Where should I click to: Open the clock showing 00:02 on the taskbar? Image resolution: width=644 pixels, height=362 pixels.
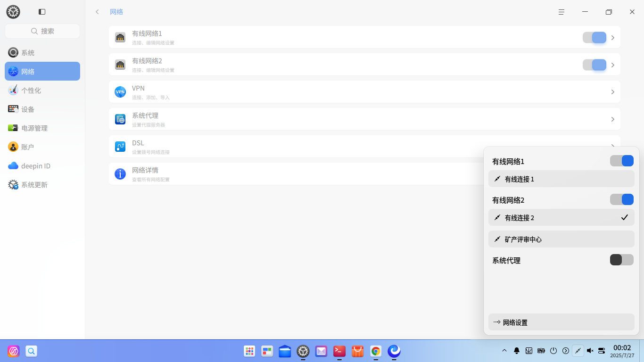(x=622, y=351)
